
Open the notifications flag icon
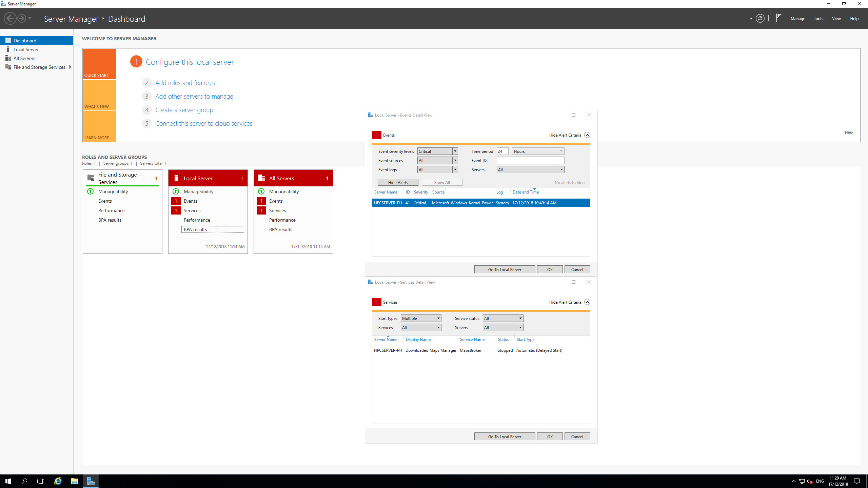(x=778, y=18)
